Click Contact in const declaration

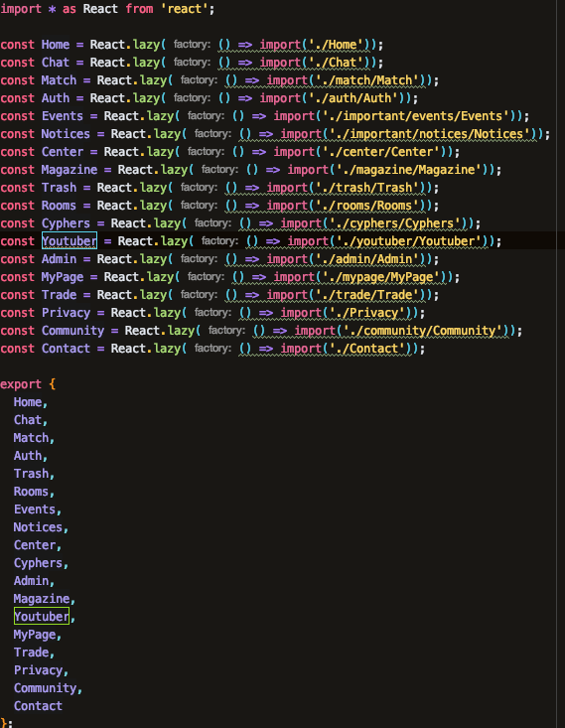pyautogui.click(x=66, y=349)
